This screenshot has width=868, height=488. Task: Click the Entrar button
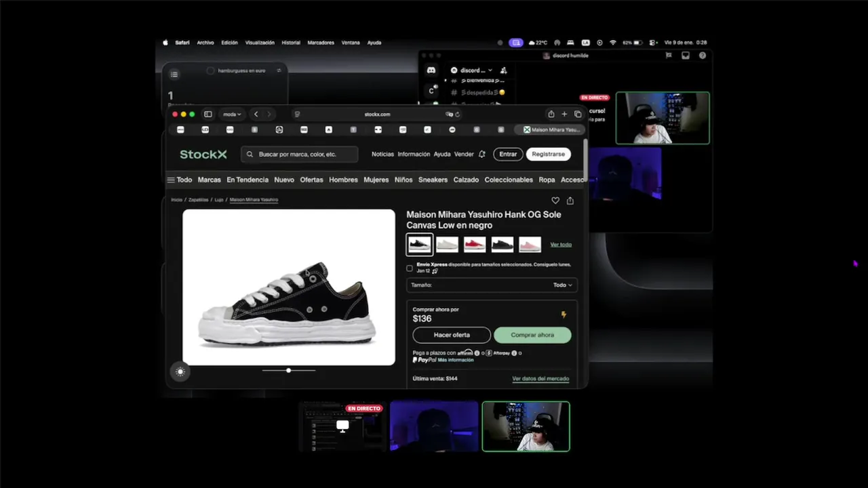coord(508,155)
